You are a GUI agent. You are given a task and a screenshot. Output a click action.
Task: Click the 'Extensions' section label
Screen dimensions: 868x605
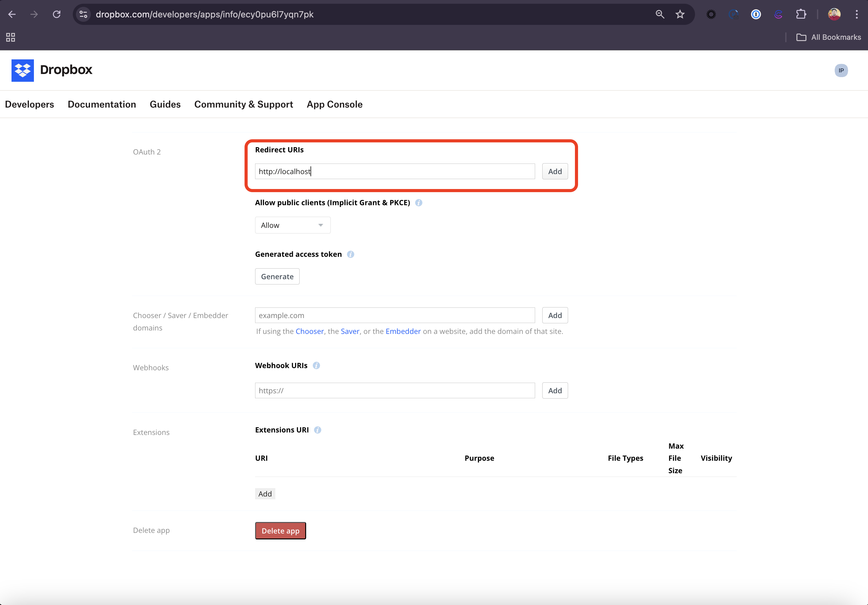click(x=151, y=432)
